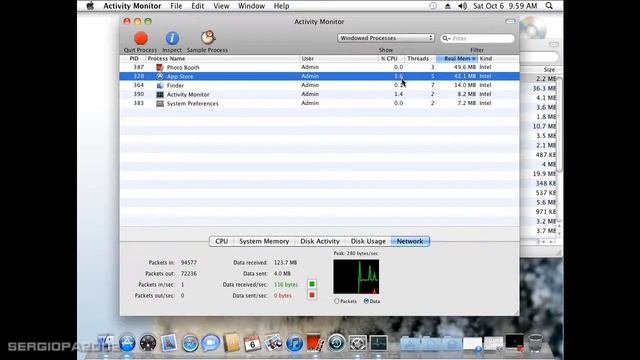Click the clock showing Sat Oct 6
The height and width of the screenshot is (360, 640).
(x=505, y=6)
